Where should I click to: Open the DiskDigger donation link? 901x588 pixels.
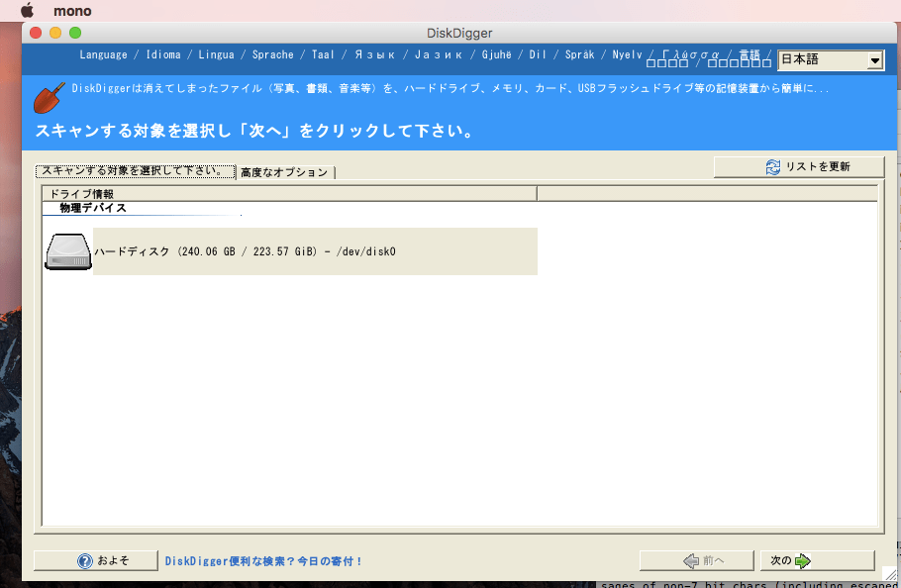click(263, 561)
